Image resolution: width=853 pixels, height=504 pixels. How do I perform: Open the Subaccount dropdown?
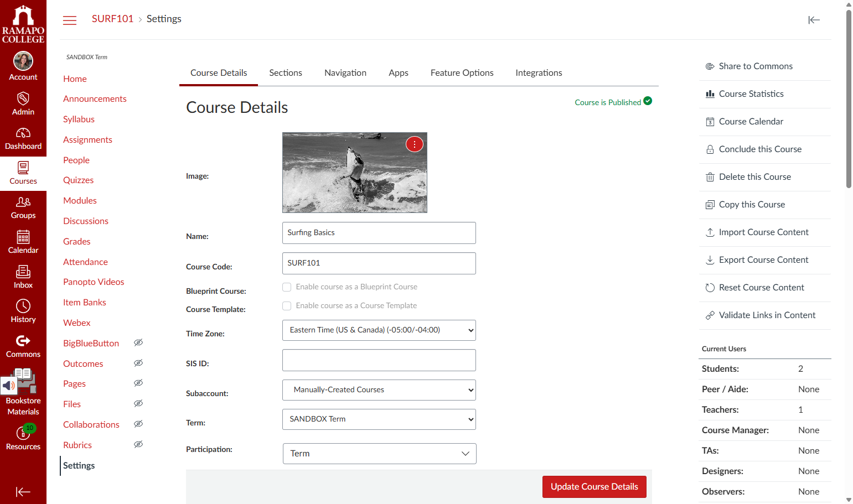379,390
